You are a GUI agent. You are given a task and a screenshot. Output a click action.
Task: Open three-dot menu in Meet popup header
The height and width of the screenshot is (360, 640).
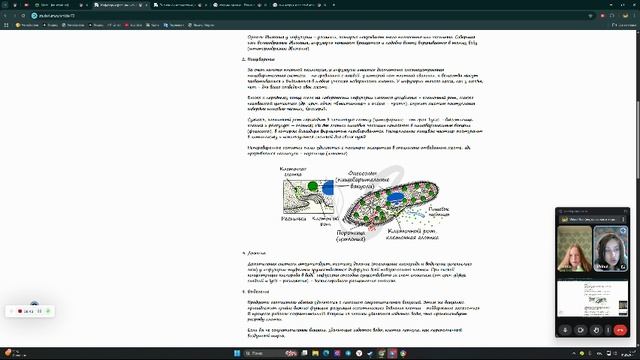coord(623,219)
